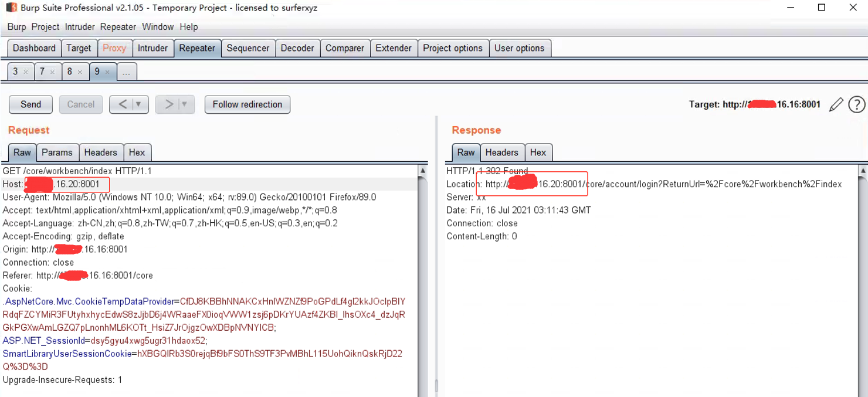Switch to the Target tab
The width and height of the screenshot is (868, 397).
(x=79, y=48)
